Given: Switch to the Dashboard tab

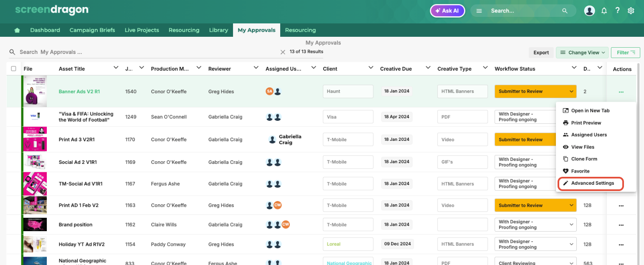Looking at the screenshot, I should 45,30.
